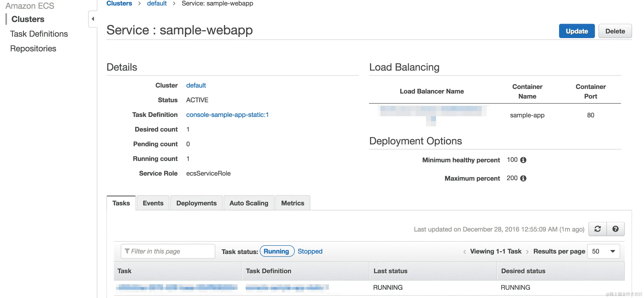Open the console-sample-app-static:1 task definition

point(227,115)
